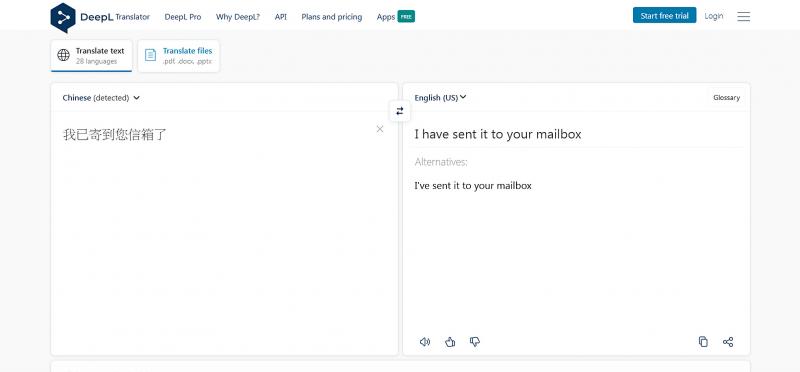Click the globe icon in Translate text tab
Screen dimensions: 800x372
click(x=63, y=55)
